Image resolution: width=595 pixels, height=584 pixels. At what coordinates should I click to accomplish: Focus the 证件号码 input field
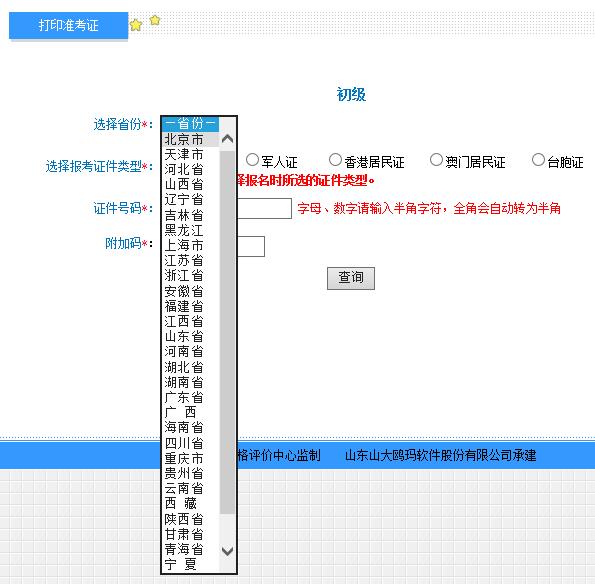264,208
